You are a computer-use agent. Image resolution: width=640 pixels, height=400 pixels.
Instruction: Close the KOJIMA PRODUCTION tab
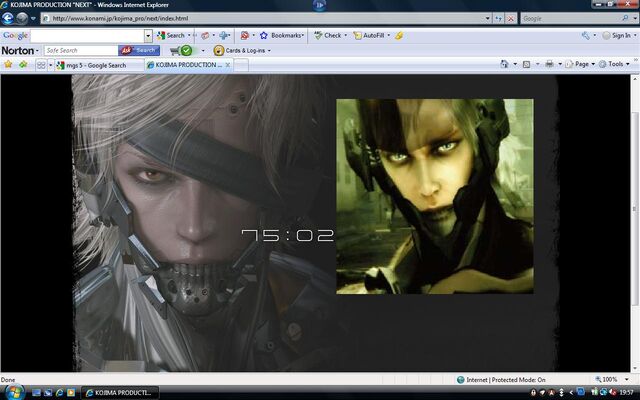228,65
